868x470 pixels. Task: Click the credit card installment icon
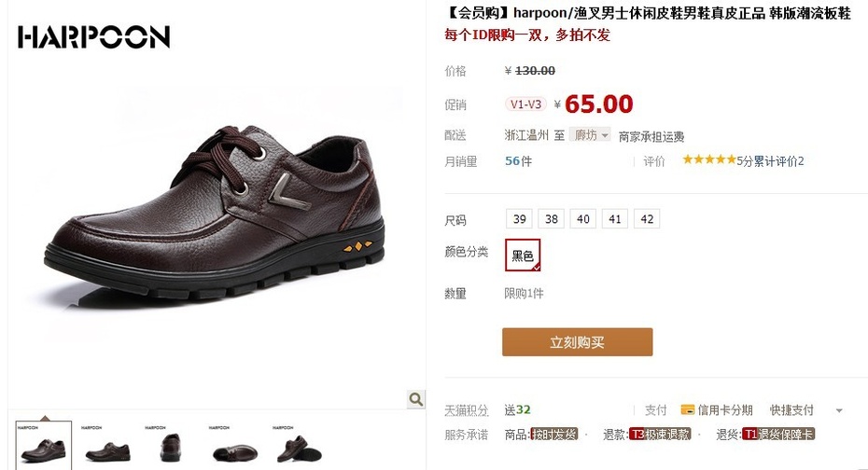(688, 409)
